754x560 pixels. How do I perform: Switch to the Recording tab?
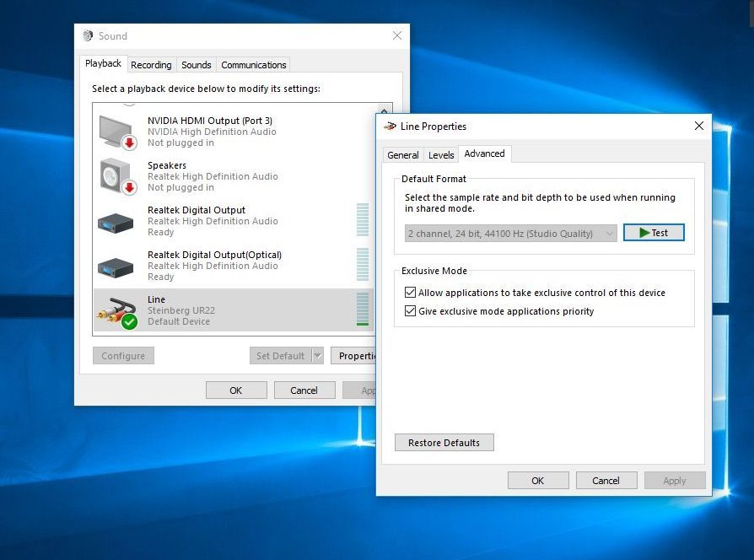click(151, 65)
